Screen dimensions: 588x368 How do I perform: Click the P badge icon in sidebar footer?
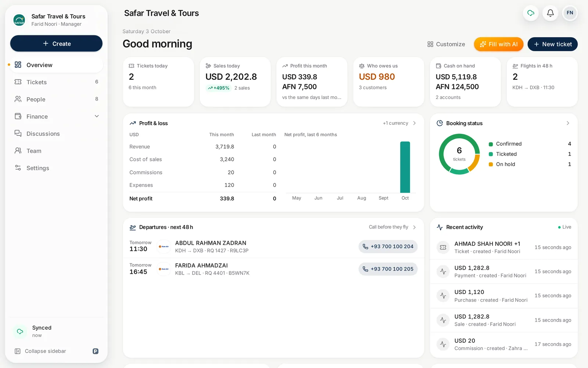pos(96,351)
